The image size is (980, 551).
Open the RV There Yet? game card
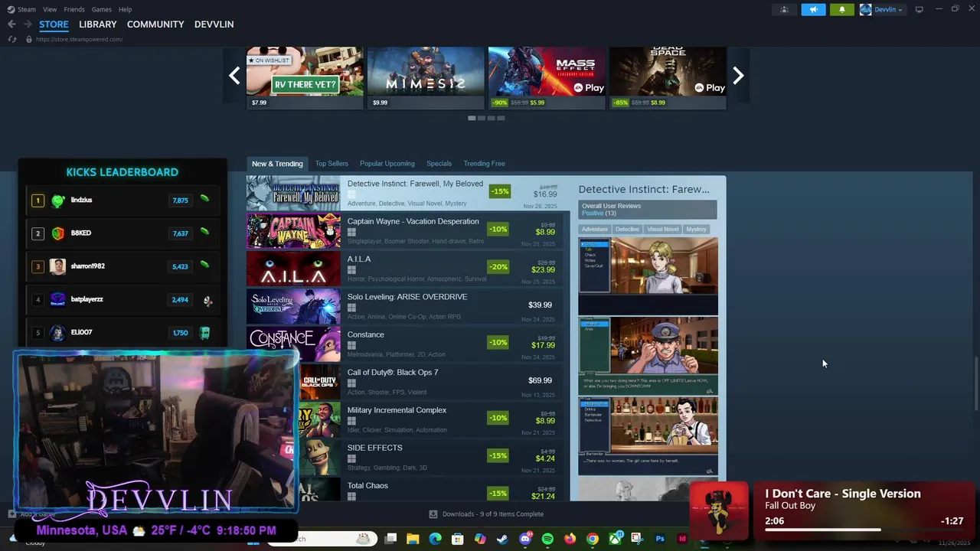[x=305, y=78]
